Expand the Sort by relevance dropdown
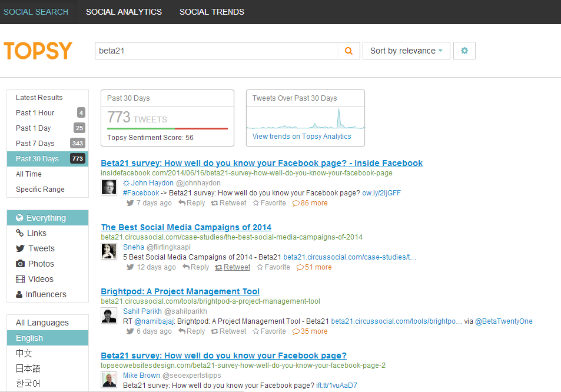Screen dimensions: 561x392 (x=406, y=51)
